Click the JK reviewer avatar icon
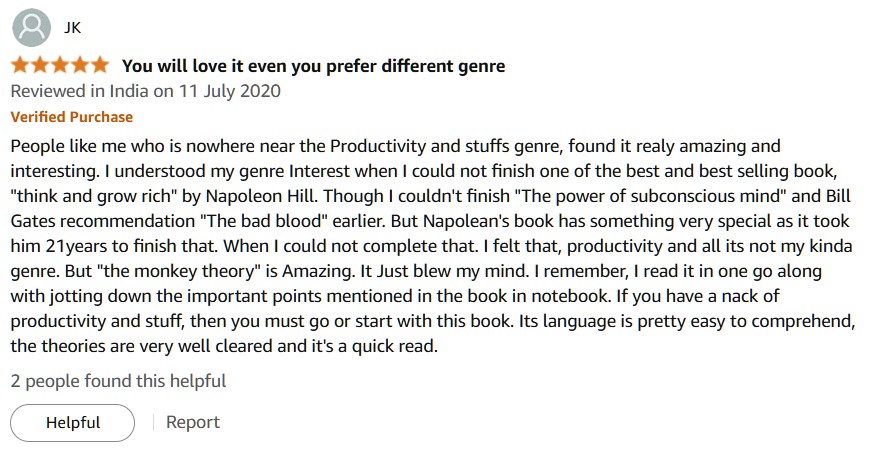This screenshot has height=452, width=870. pos(32,28)
